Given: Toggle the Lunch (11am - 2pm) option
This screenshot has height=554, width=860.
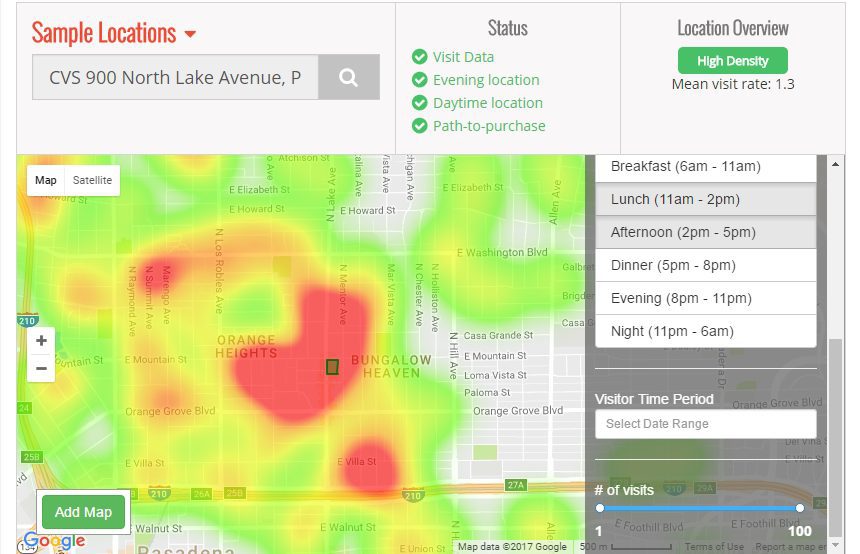Looking at the screenshot, I should (x=705, y=199).
